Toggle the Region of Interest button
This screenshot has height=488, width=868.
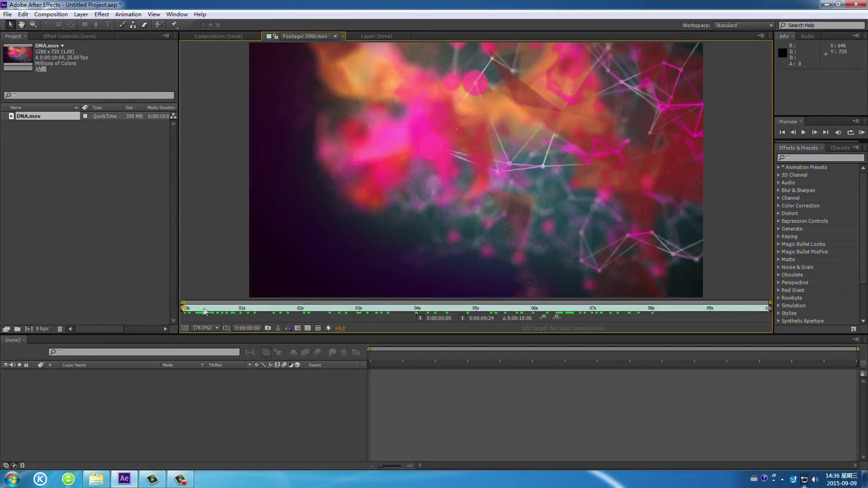(x=297, y=328)
